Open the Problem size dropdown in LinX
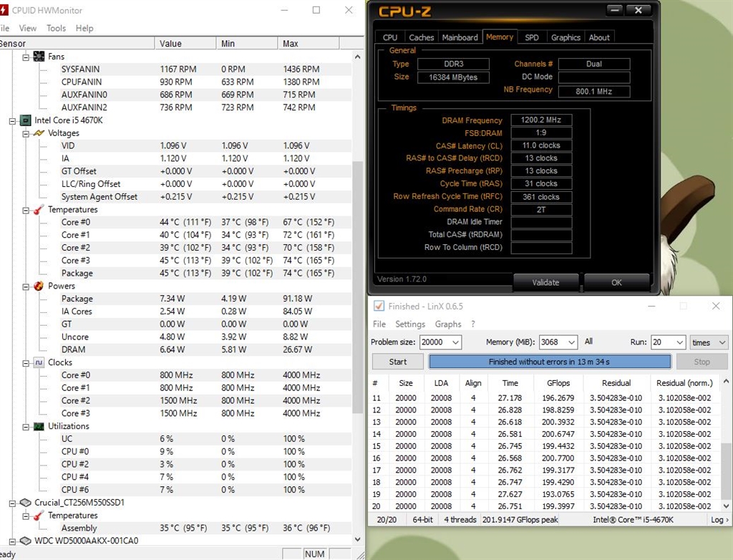Viewport: 733px width, 560px height. coord(455,342)
